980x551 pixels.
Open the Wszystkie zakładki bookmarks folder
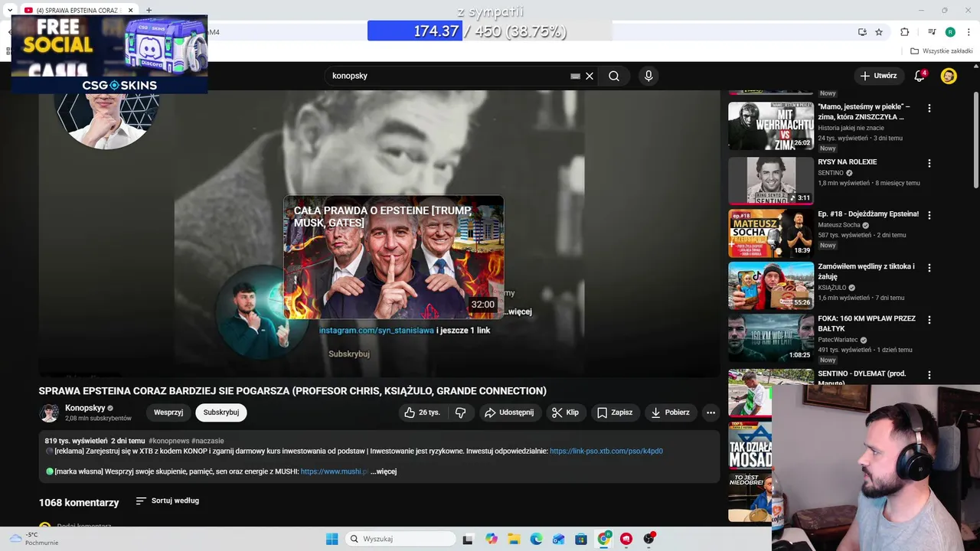pos(942,51)
